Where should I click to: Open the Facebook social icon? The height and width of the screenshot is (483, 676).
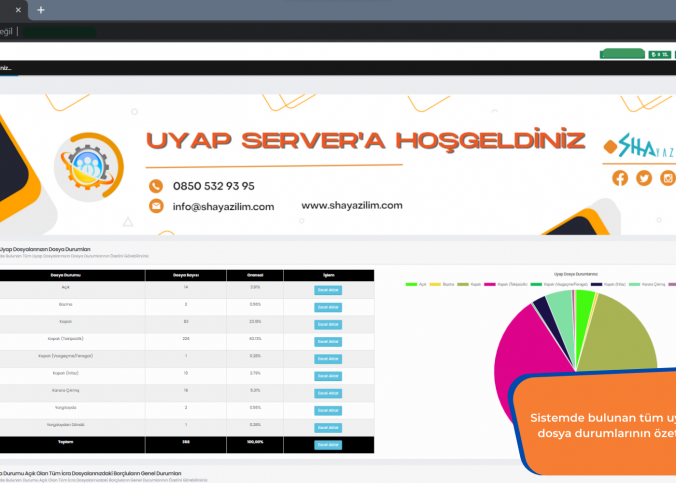point(620,178)
